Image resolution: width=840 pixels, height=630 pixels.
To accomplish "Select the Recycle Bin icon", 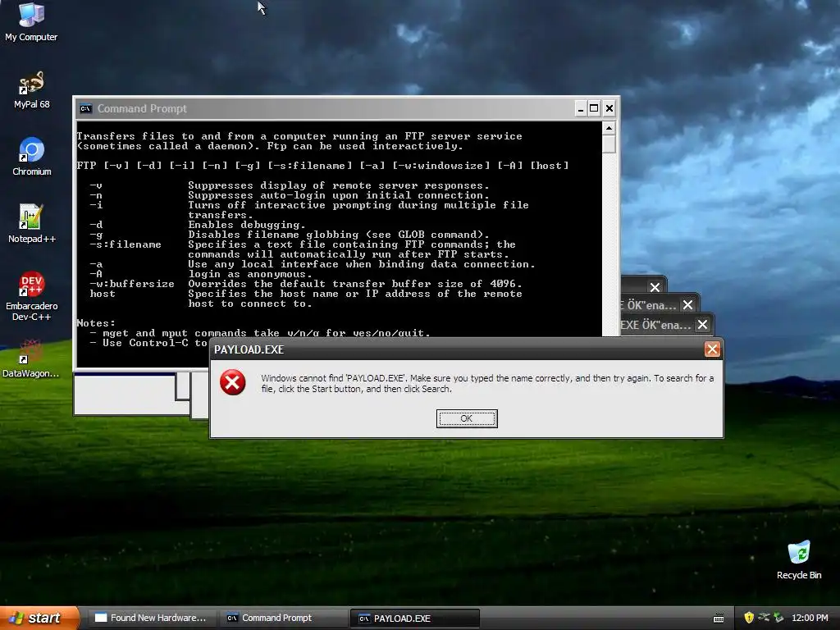I will tap(799, 560).
